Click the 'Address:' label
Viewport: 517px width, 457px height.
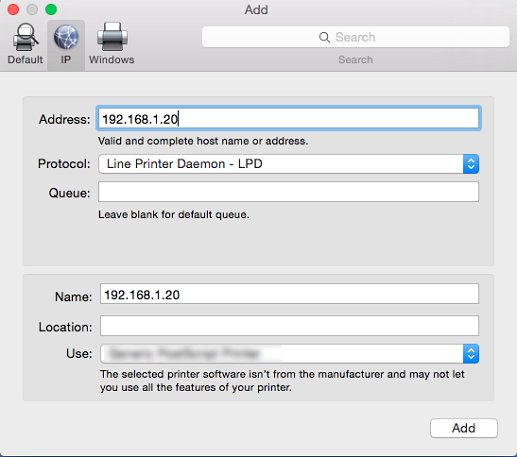click(x=64, y=119)
